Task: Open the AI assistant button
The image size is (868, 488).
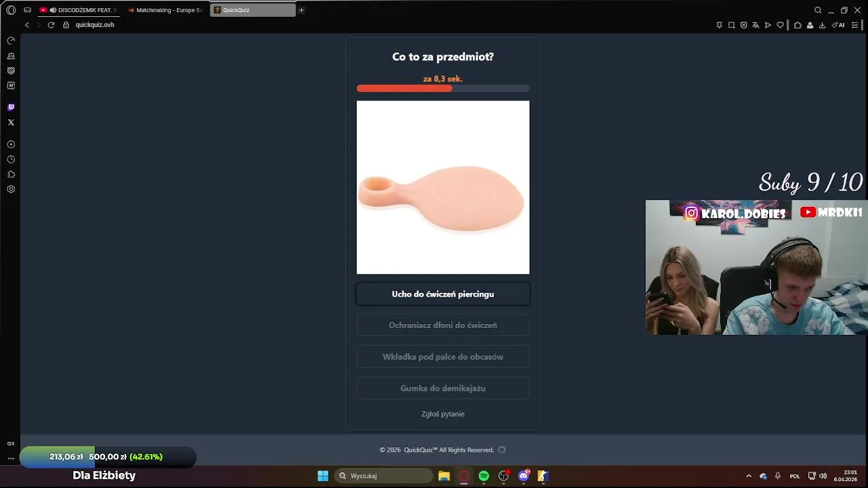Action: [x=839, y=25]
